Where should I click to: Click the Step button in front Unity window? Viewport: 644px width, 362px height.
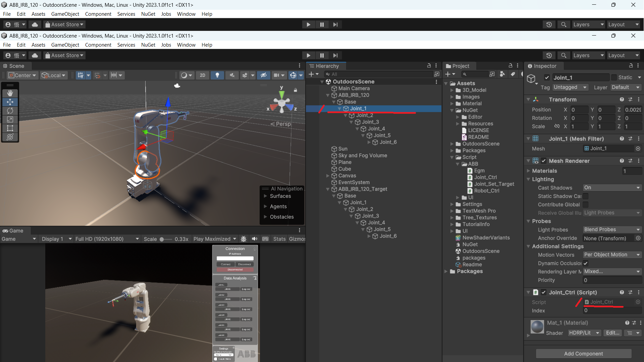point(335,55)
